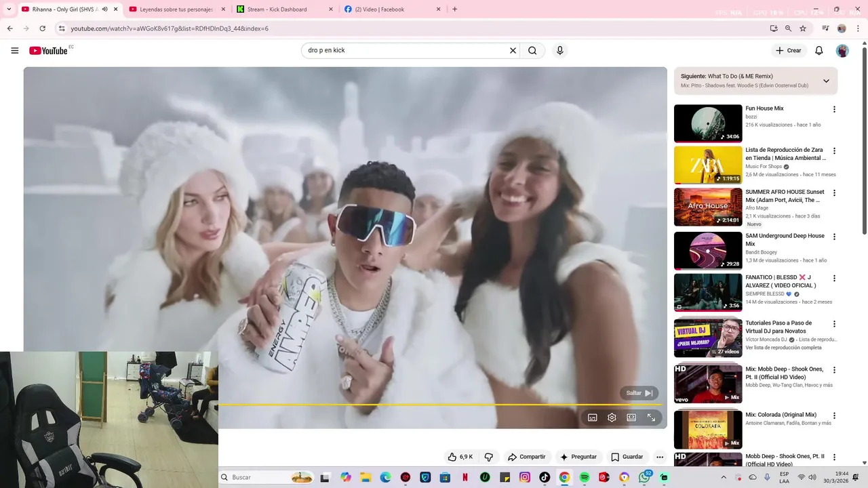
Task: View site information icon in address bar
Action: point(62,28)
